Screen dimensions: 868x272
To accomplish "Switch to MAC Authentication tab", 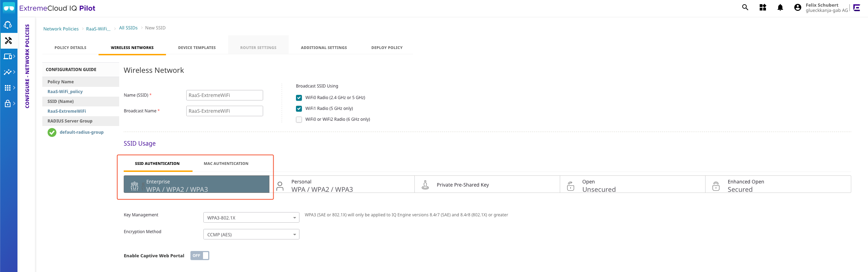I will point(226,163).
